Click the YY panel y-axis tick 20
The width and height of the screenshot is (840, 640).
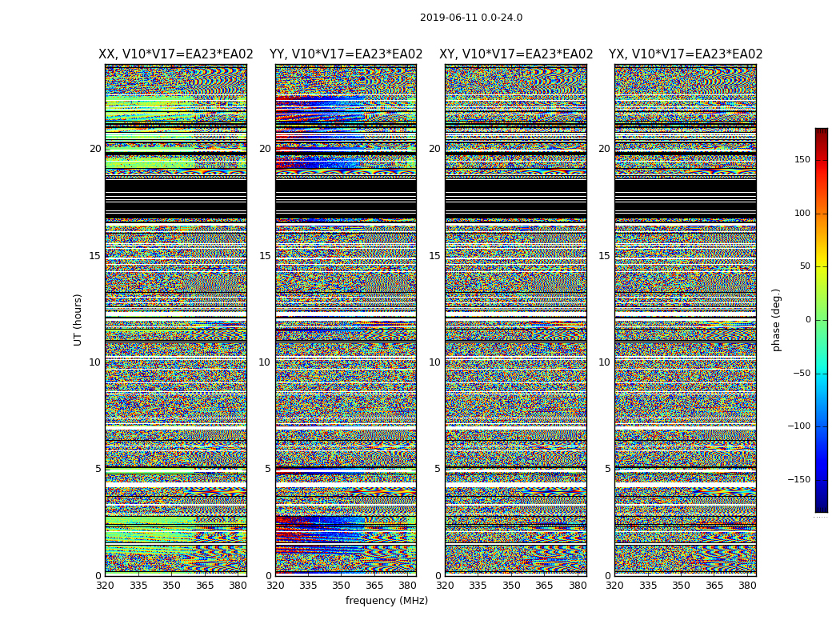pos(265,149)
